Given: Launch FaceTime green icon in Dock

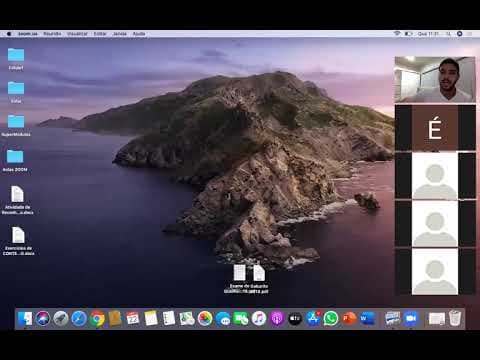Looking at the screenshot, I should coord(241,319).
